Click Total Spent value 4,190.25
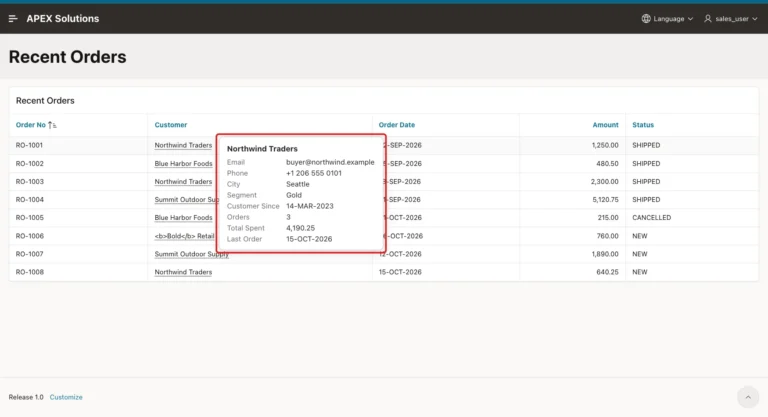Viewport: 768px width, 417px height. pyautogui.click(x=300, y=228)
